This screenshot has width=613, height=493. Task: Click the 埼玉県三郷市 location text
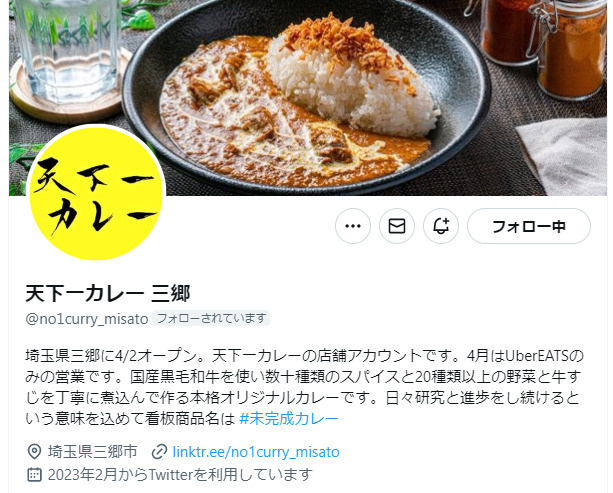click(93, 452)
